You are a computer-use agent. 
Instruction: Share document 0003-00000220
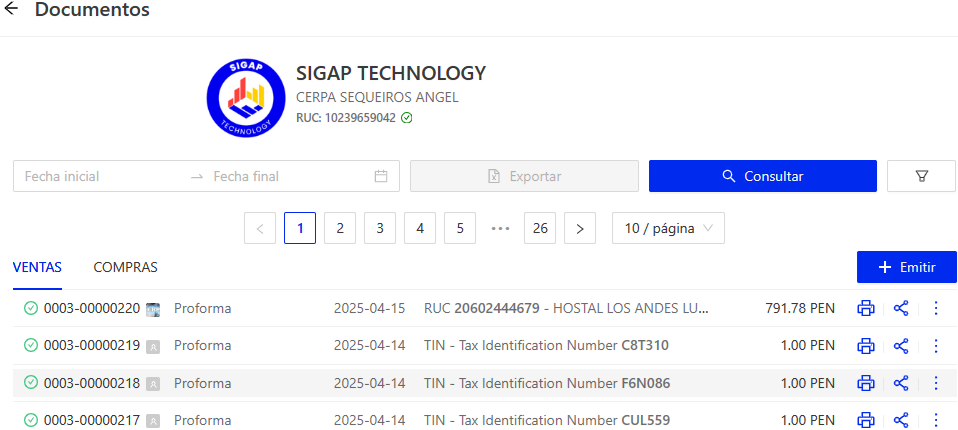(x=901, y=308)
